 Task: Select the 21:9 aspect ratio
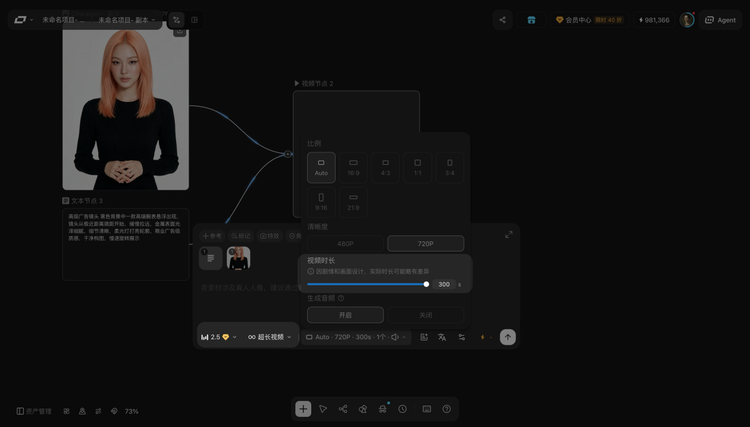click(353, 202)
